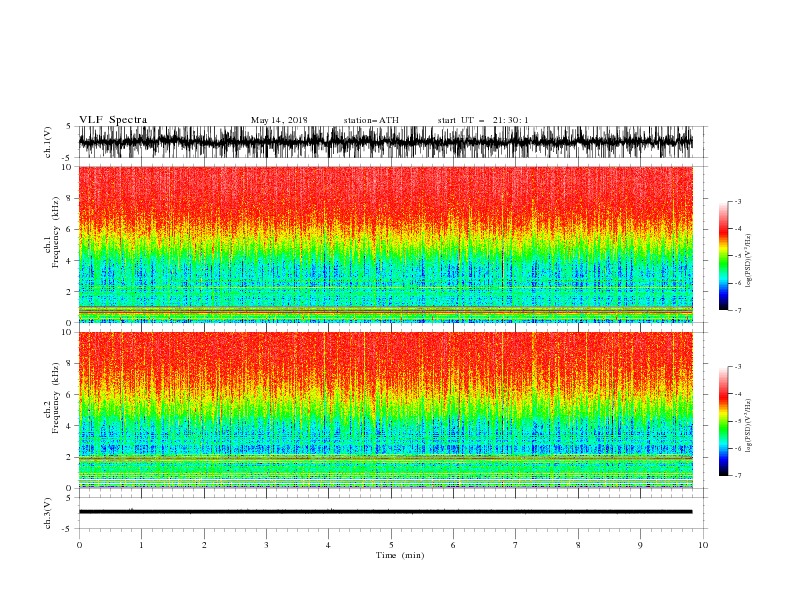This screenshot has width=792, height=612.
Task: Click the "station=ATH" label
Action: (x=371, y=120)
